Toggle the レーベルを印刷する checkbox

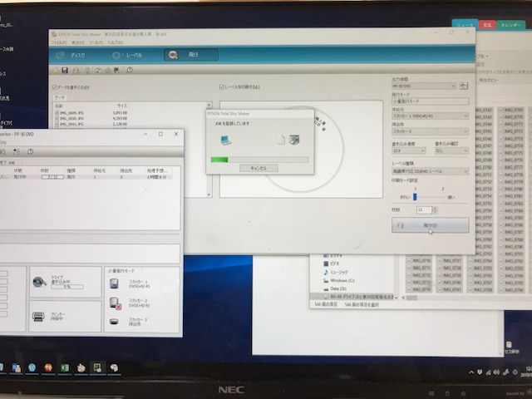coord(222,86)
